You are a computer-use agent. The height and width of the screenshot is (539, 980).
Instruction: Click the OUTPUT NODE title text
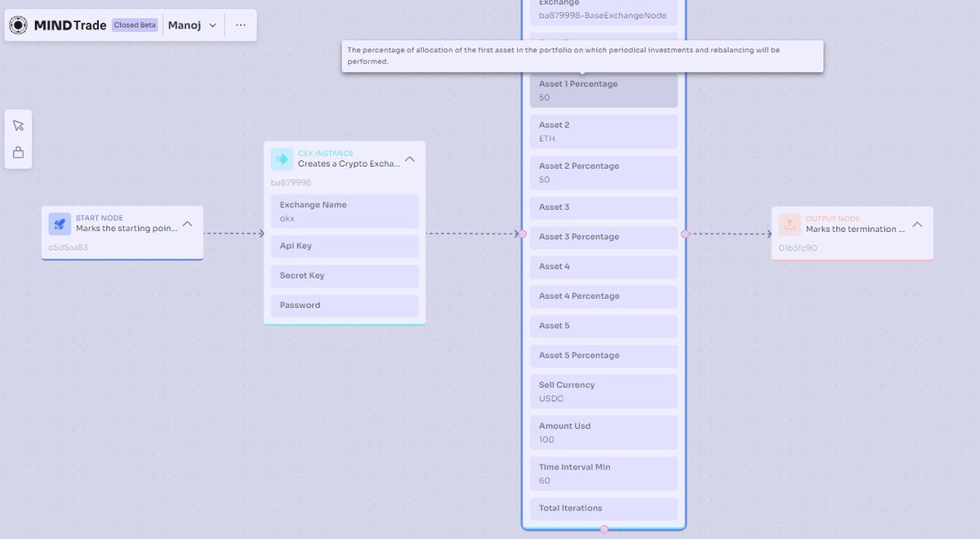(x=833, y=219)
